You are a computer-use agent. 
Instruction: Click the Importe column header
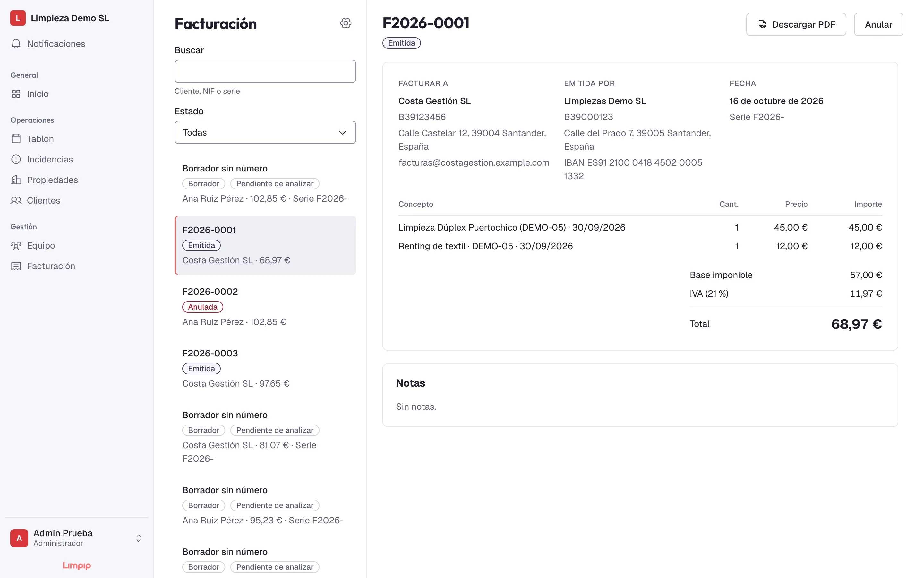tap(868, 204)
